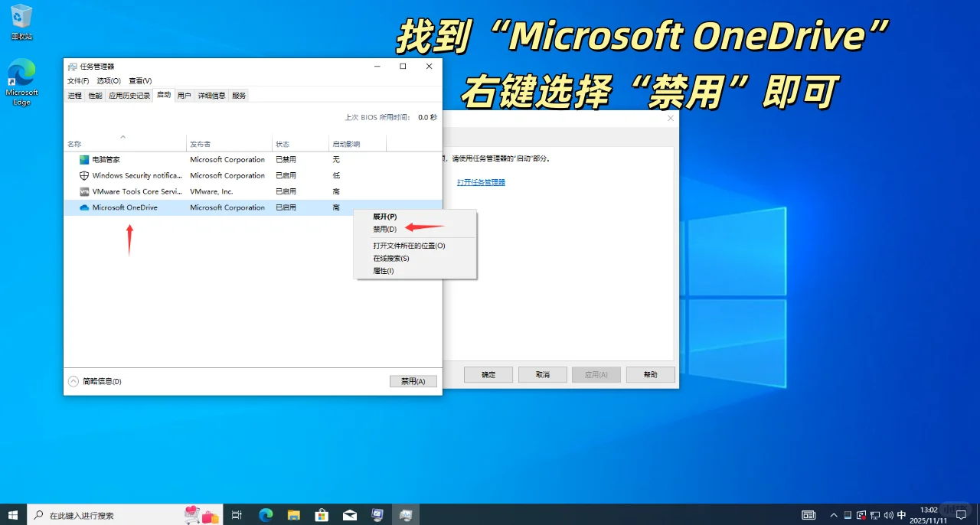This screenshot has height=525, width=980.
Task: Click Apply (应用) in the background dialog
Action: click(596, 374)
